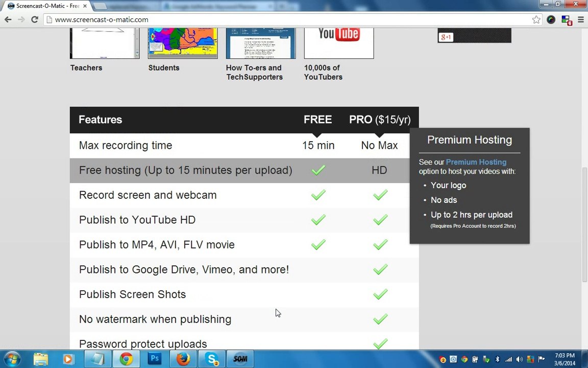
Task: Select 'No watermark when publishing' row label
Action: click(x=155, y=319)
